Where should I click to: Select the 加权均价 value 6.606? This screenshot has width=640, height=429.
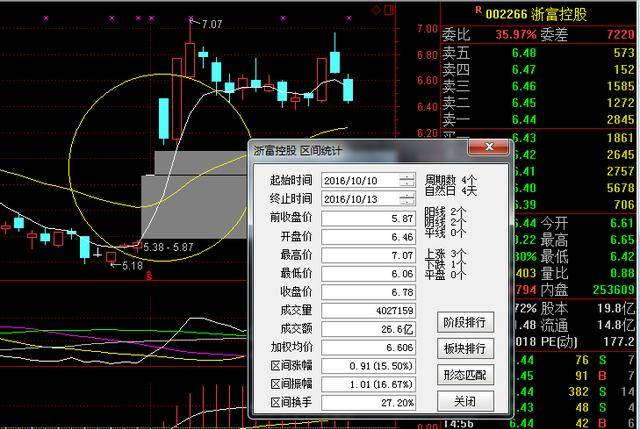click(x=368, y=347)
